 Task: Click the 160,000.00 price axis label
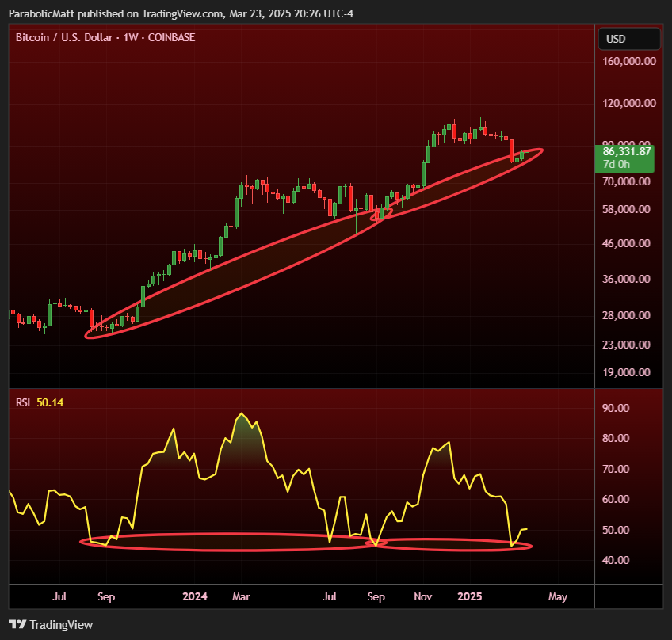[628, 62]
